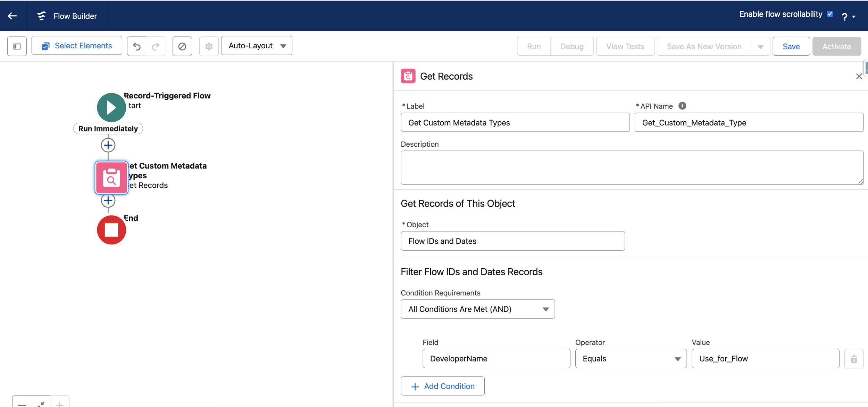
Task: Click the redo arrow button
Action: tap(156, 46)
